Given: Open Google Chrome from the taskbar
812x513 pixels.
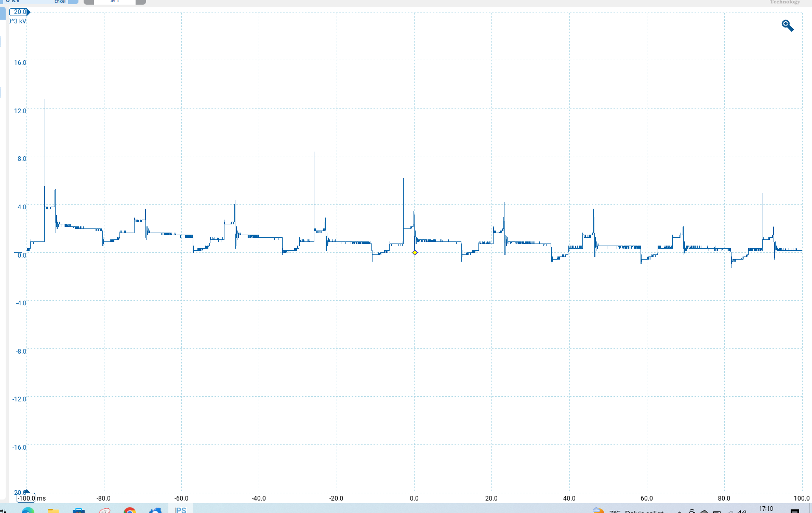Looking at the screenshot, I should click(130, 510).
